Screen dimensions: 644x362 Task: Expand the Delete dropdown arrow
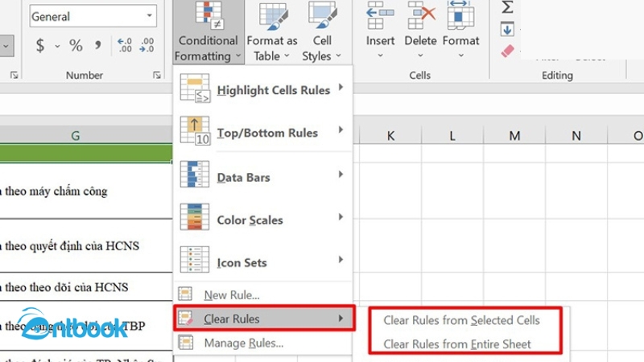[x=420, y=55]
